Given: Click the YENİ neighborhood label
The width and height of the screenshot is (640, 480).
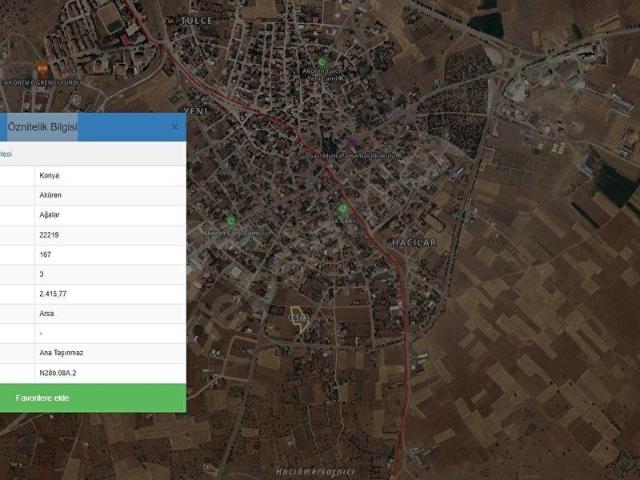Looking at the screenshot, I should click(196, 111).
